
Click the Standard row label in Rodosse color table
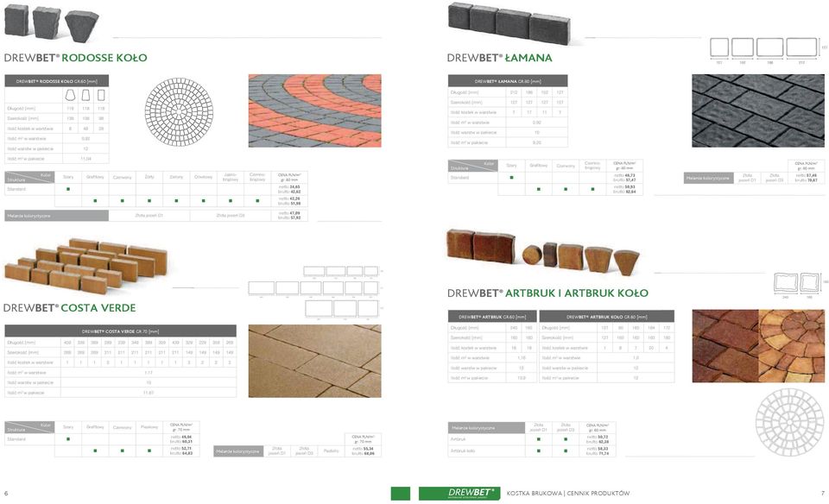(x=17, y=189)
